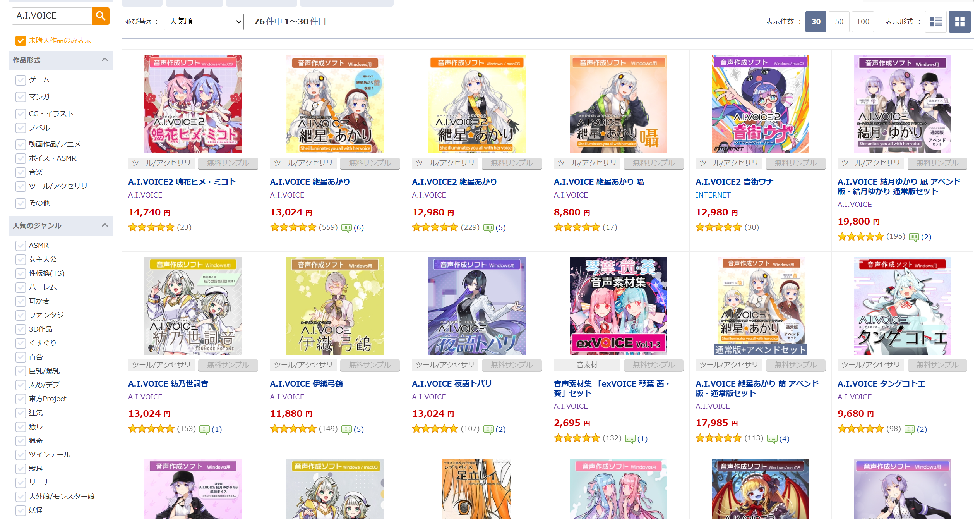The width and height of the screenshot is (980, 519).
Task: Click the orange search magnifier button
Action: tap(101, 16)
